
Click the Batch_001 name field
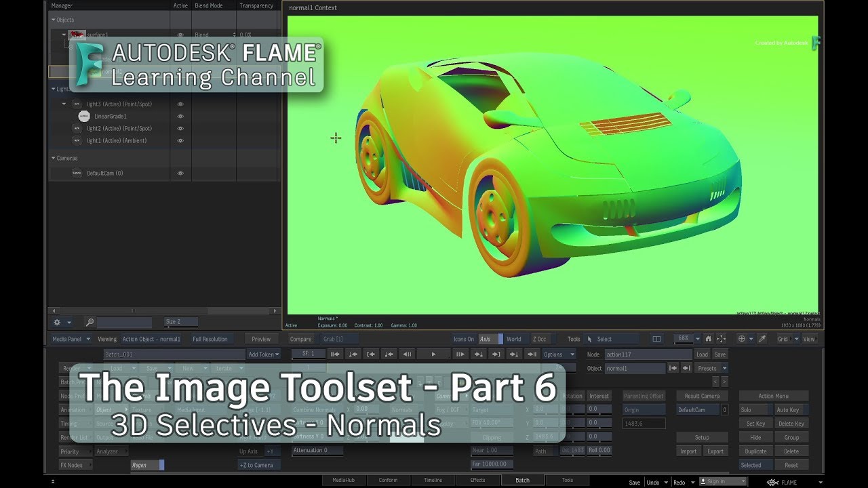tap(174, 354)
